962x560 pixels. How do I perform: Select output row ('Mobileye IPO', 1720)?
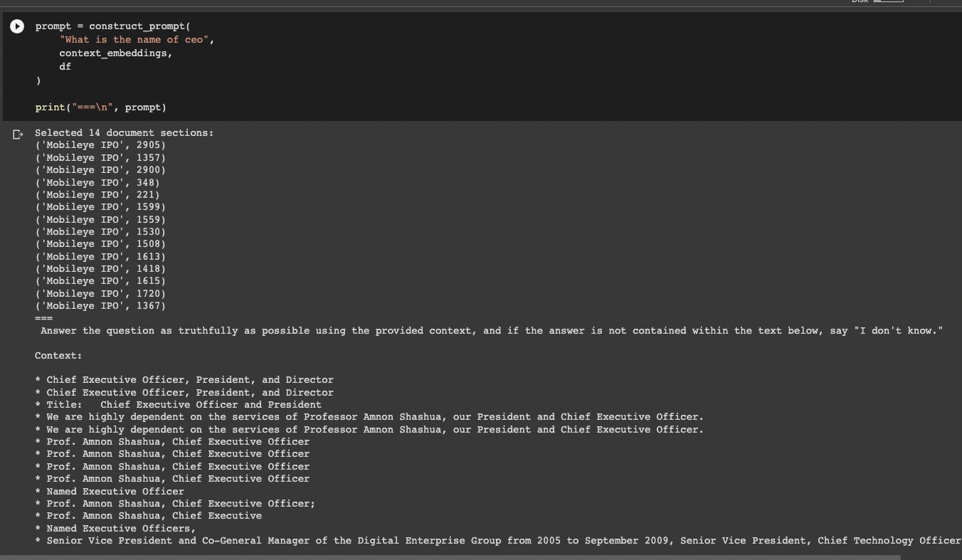click(100, 293)
